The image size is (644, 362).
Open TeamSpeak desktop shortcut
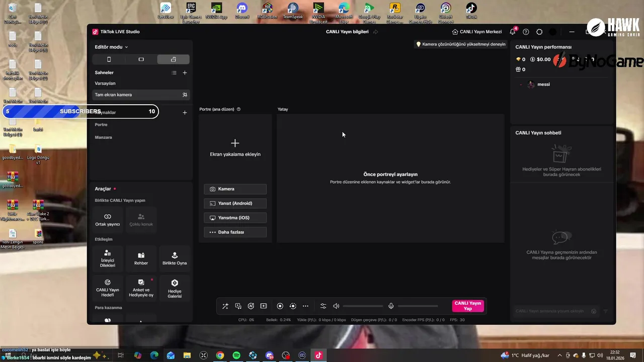293,12
